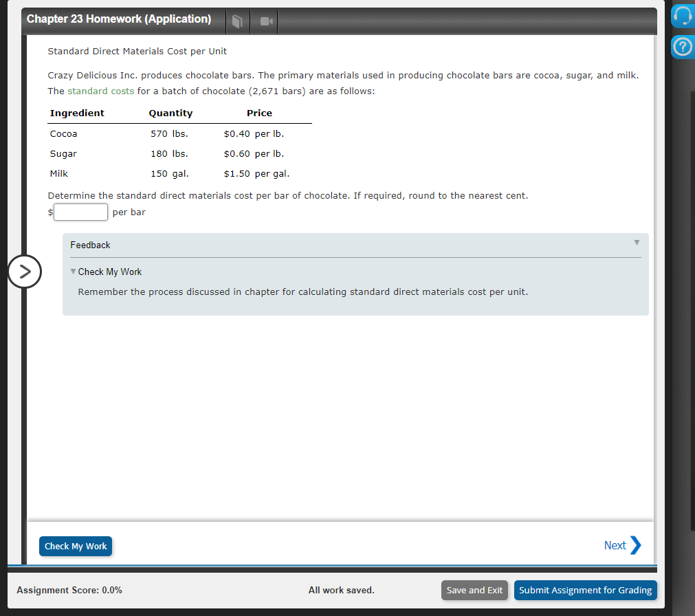Click the All work saved status text

point(341,590)
